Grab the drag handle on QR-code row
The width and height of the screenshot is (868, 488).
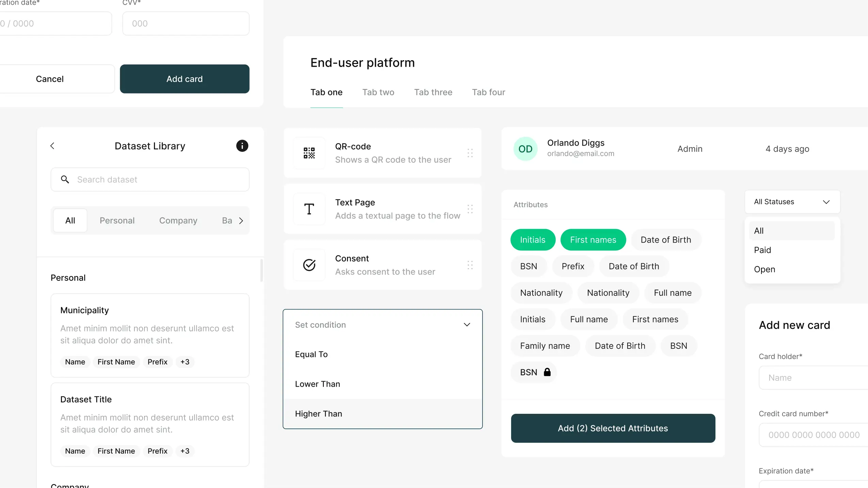pos(470,153)
